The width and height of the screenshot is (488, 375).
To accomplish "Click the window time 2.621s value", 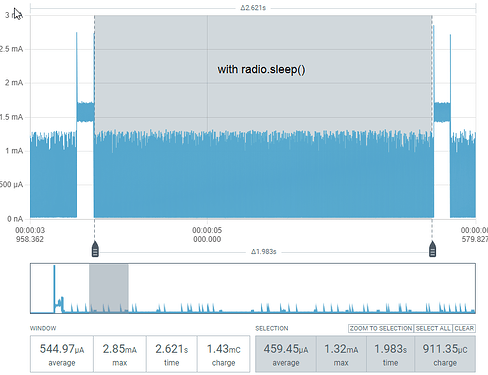I will [171, 349].
